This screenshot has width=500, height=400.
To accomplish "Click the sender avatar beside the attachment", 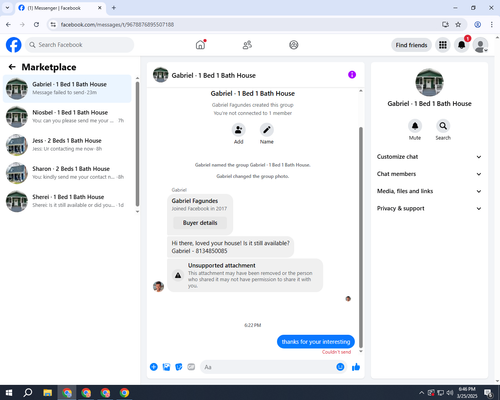I will tap(158, 286).
